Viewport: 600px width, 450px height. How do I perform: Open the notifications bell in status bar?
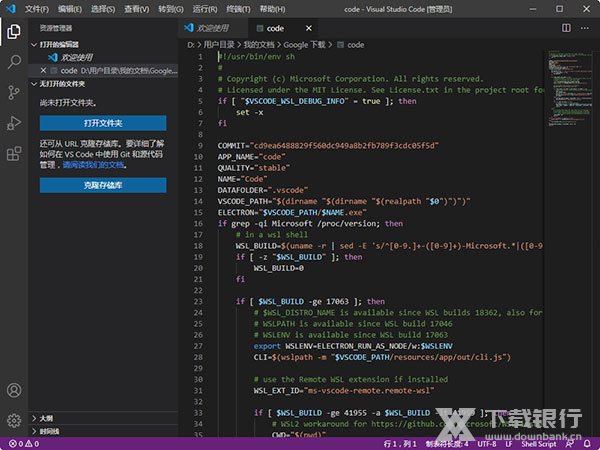click(x=587, y=444)
